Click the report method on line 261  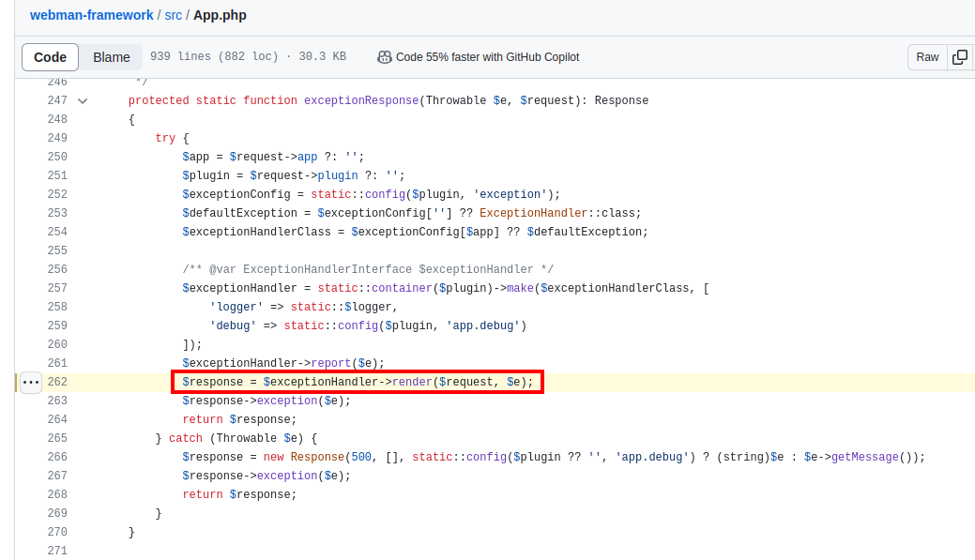(331, 363)
